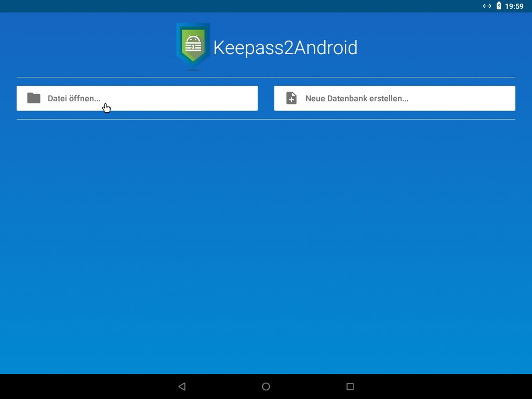Click the Keepass2Android title text

(285, 48)
